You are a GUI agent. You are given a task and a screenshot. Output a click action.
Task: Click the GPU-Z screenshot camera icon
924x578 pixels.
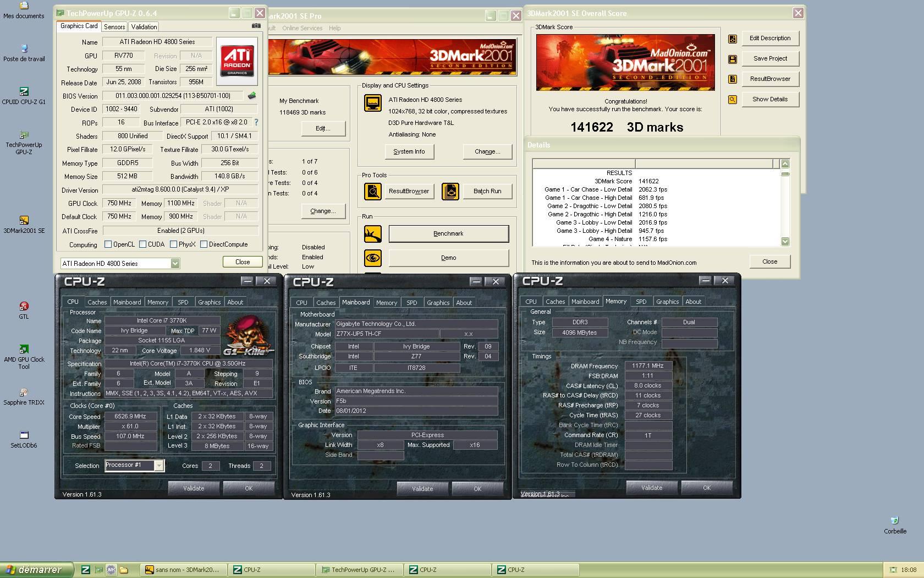pos(256,26)
